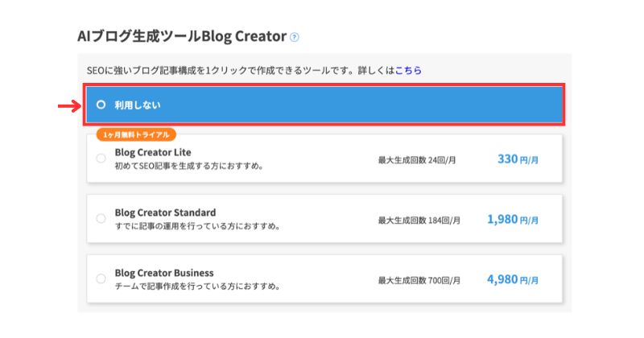Click the 最大生成回数 184回/月 text

coord(419,221)
